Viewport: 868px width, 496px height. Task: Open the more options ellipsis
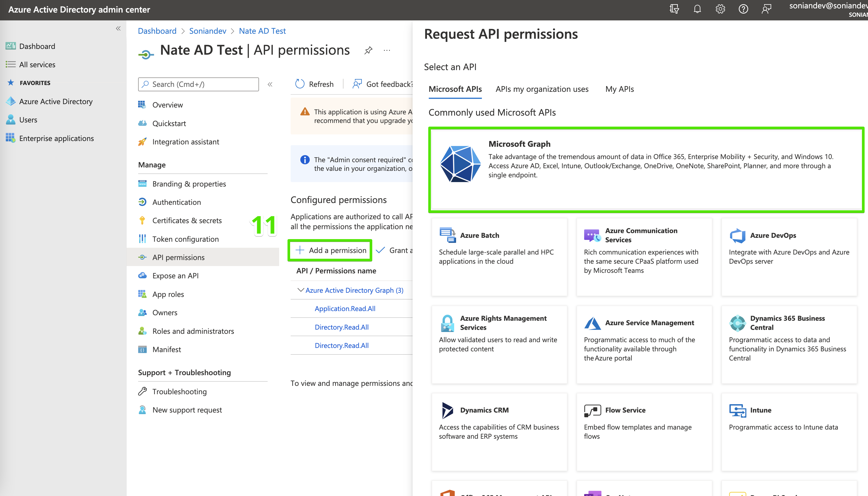tap(387, 50)
